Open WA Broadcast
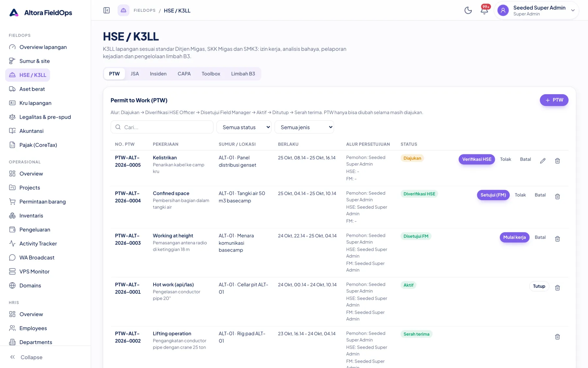The height and width of the screenshot is (368, 588). tap(37, 257)
